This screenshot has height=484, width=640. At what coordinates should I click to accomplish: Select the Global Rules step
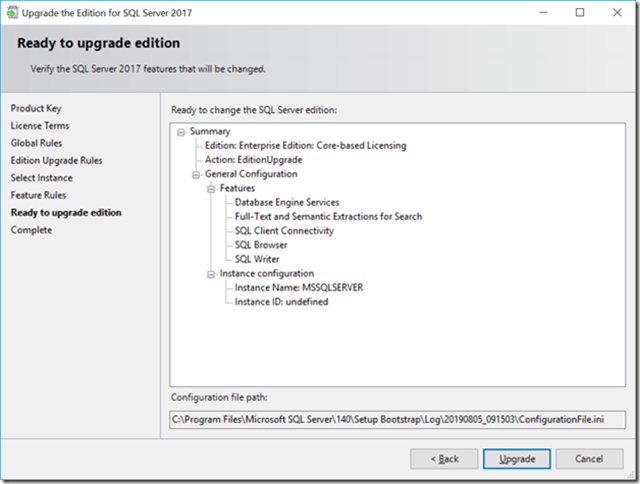tap(36, 143)
